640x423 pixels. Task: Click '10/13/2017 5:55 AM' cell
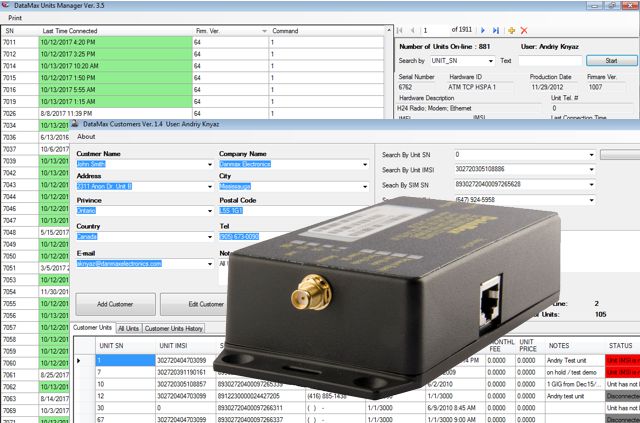click(116, 90)
